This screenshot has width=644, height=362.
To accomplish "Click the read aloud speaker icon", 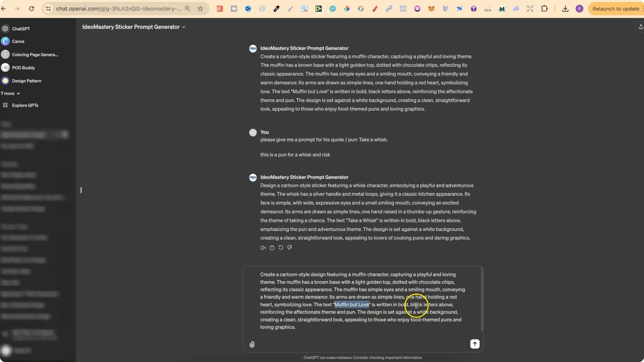I will click(x=263, y=248).
